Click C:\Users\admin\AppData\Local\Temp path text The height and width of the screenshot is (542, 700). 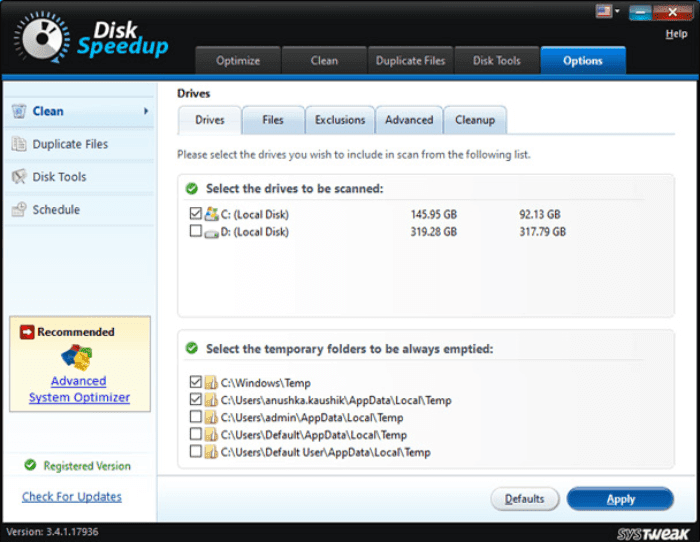click(312, 417)
